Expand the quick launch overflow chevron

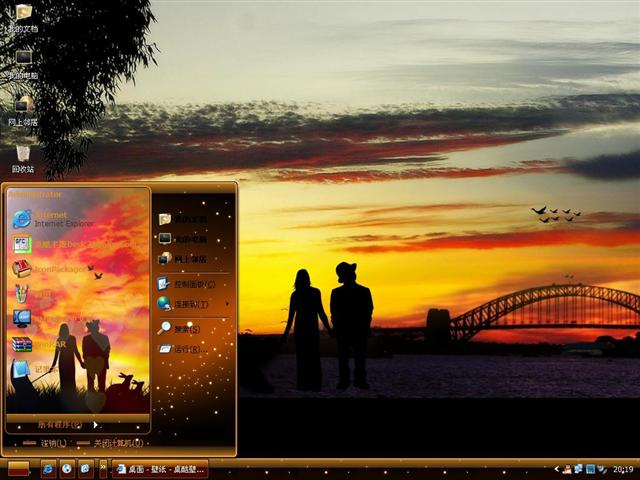pyautogui.click(x=104, y=468)
